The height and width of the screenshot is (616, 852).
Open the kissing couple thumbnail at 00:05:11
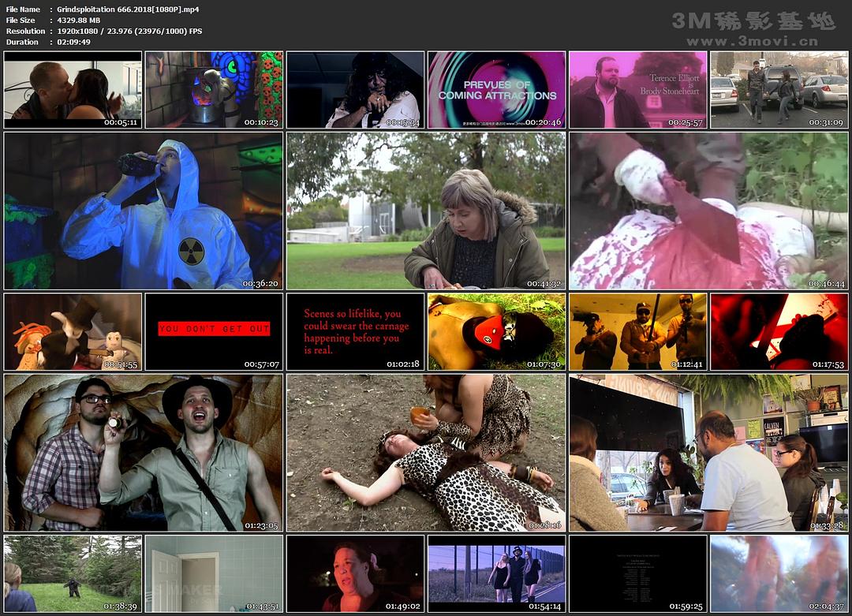coord(73,90)
